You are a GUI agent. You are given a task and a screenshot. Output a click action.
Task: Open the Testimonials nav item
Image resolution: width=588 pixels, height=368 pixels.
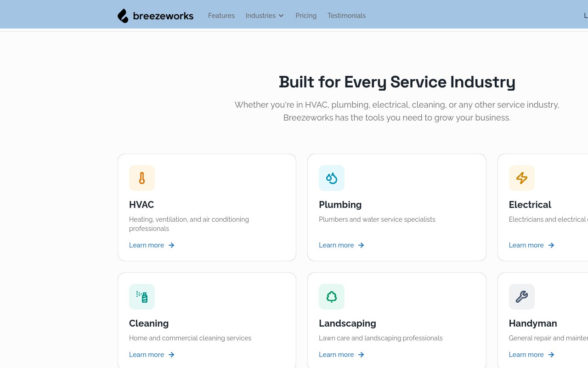point(346,16)
